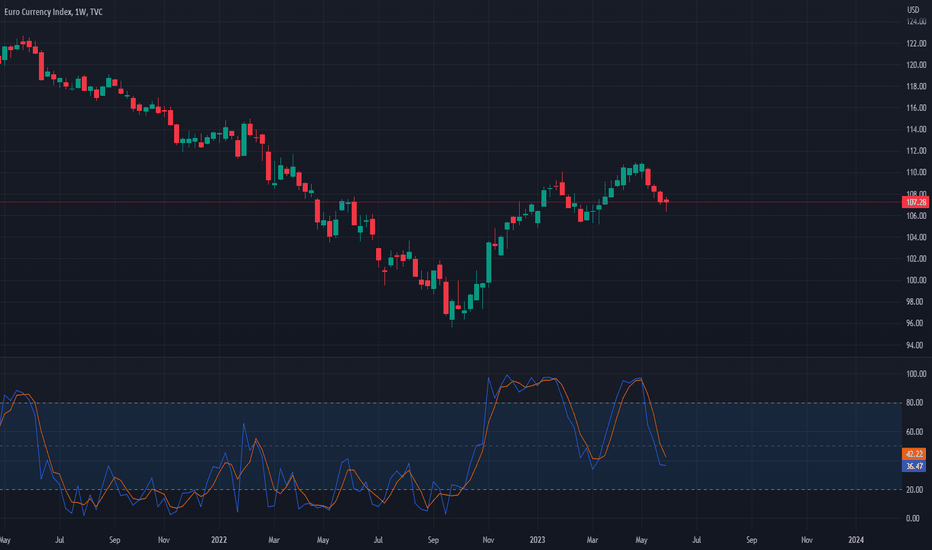Image resolution: width=932 pixels, height=550 pixels.
Task: Click the 80.00 oscillator axis label
Action: coord(914,403)
